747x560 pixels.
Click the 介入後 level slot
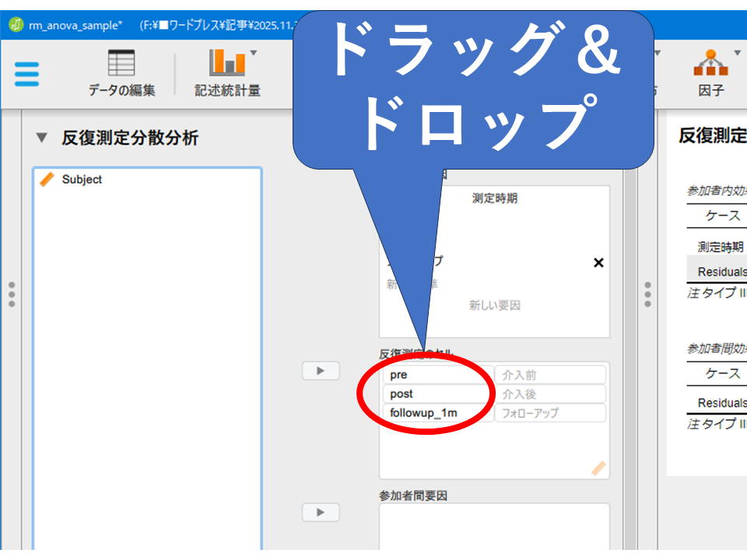pyautogui.click(x=549, y=394)
